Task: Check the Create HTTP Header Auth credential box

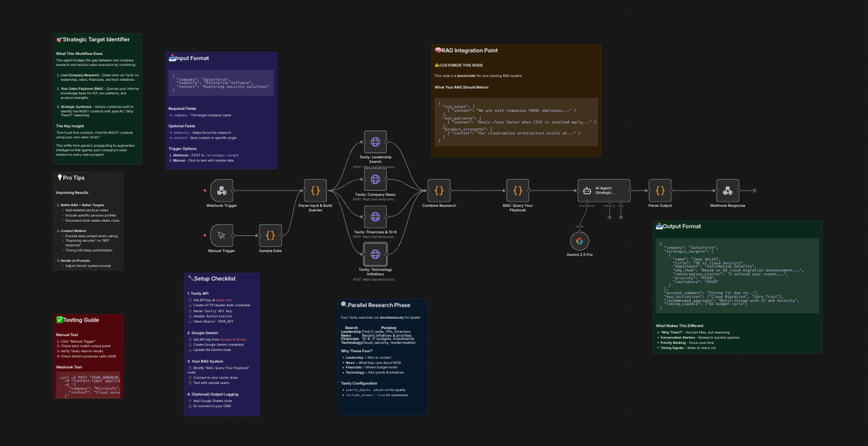Action: (x=190, y=305)
